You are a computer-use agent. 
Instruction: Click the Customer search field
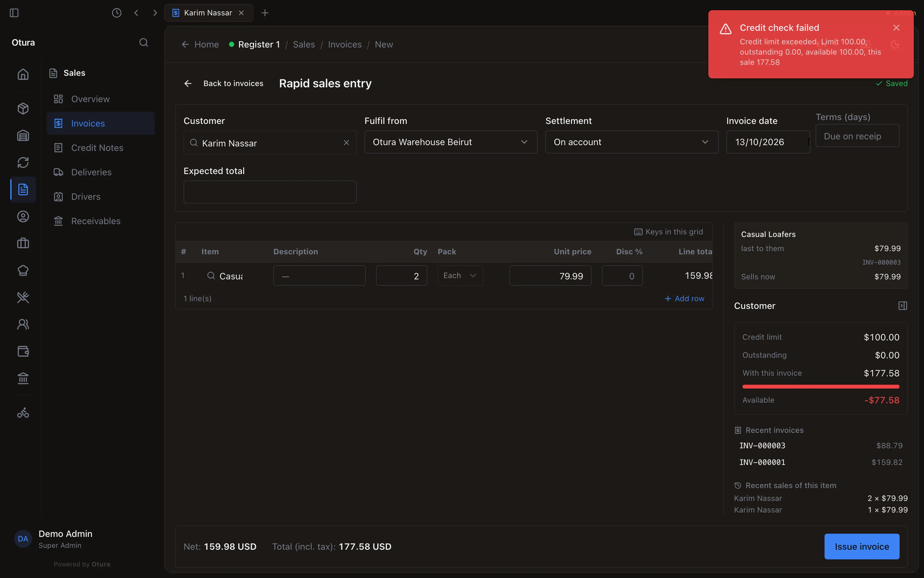(270, 143)
